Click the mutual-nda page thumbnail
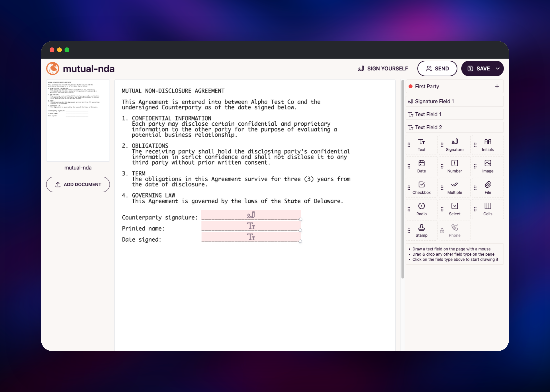 point(78,121)
